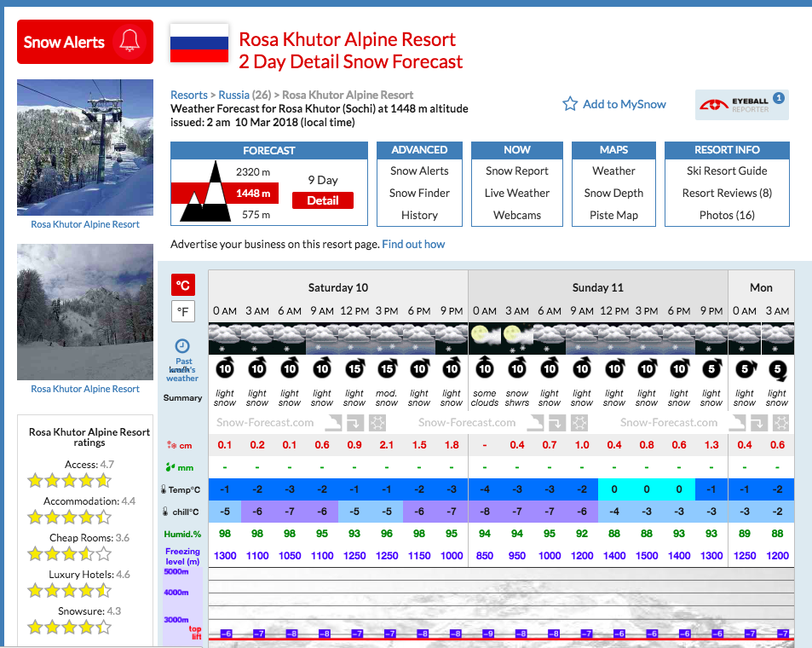This screenshot has height=648, width=812.
Task: Open the chairlift resort photo
Action: (x=85, y=148)
